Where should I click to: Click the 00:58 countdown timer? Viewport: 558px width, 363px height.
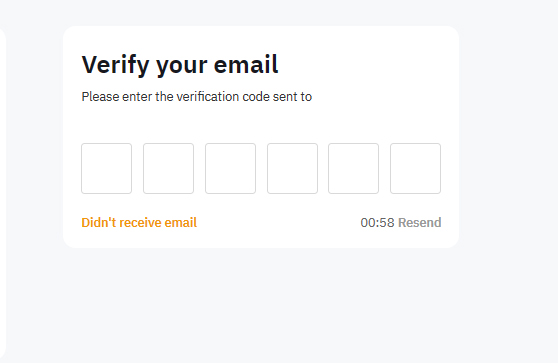coord(377,222)
